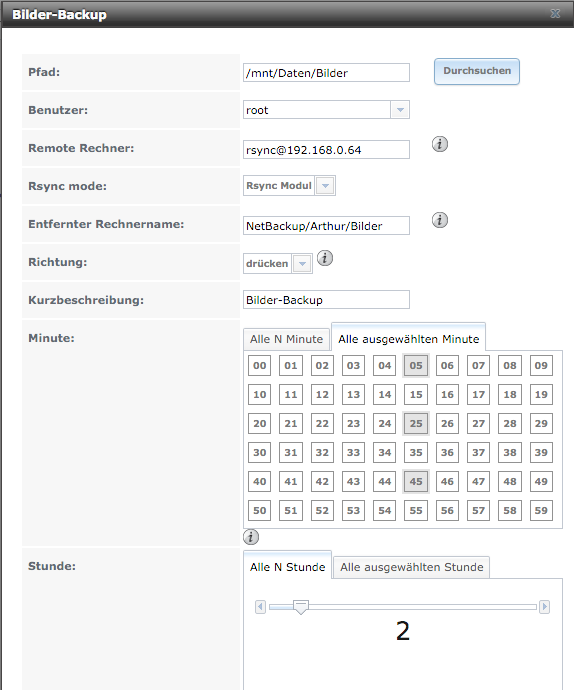This screenshot has width=574, height=690.
Task: Toggle minute 00 on
Action: tap(259, 365)
